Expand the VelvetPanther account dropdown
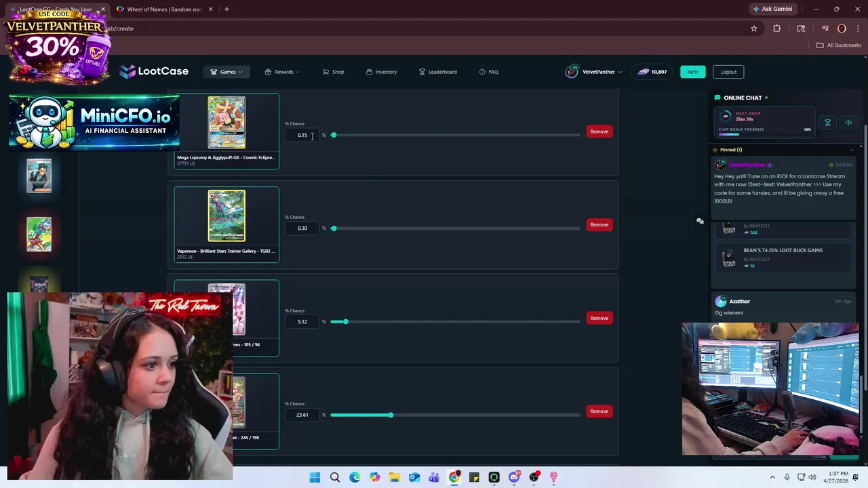 pos(602,72)
